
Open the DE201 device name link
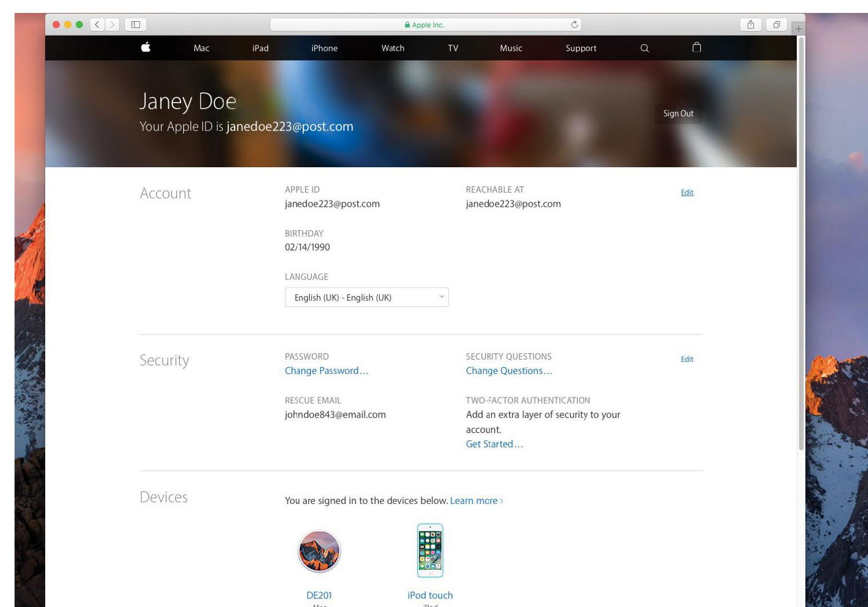point(319,595)
